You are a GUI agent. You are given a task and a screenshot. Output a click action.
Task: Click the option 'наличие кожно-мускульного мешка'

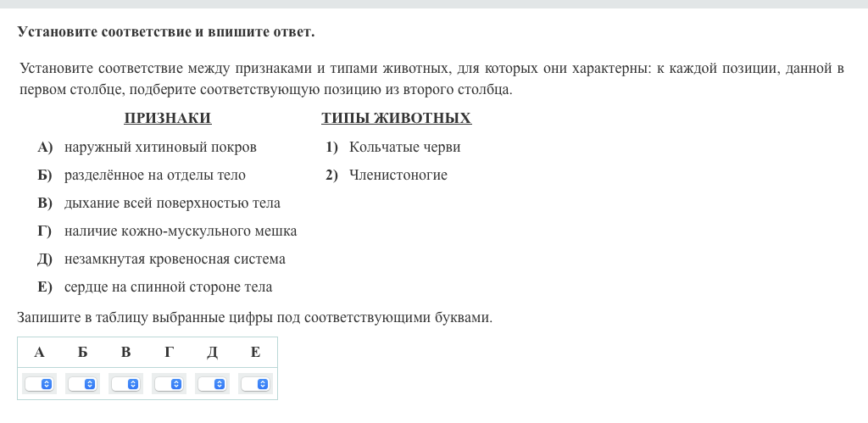(181, 231)
